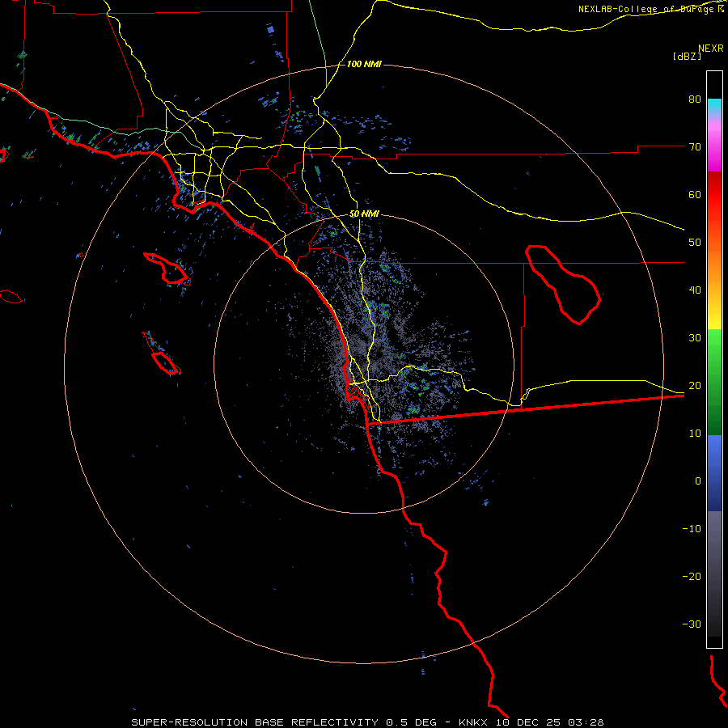Select the -30 tick label on dBZ scale
This screenshot has width=728, height=728.
click(x=692, y=624)
